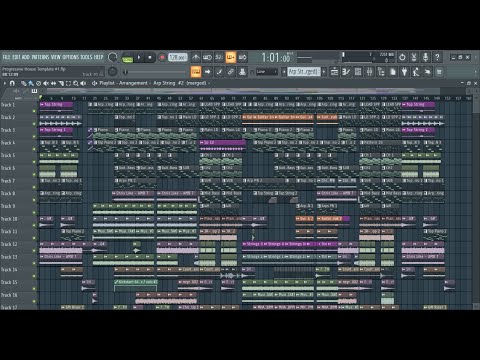Toggle typing keyboard to piano icon
The height and width of the screenshot is (360, 480).
tap(196, 72)
